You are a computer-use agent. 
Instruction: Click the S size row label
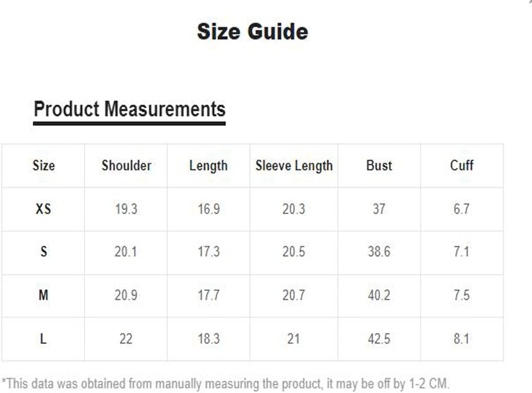(x=43, y=251)
